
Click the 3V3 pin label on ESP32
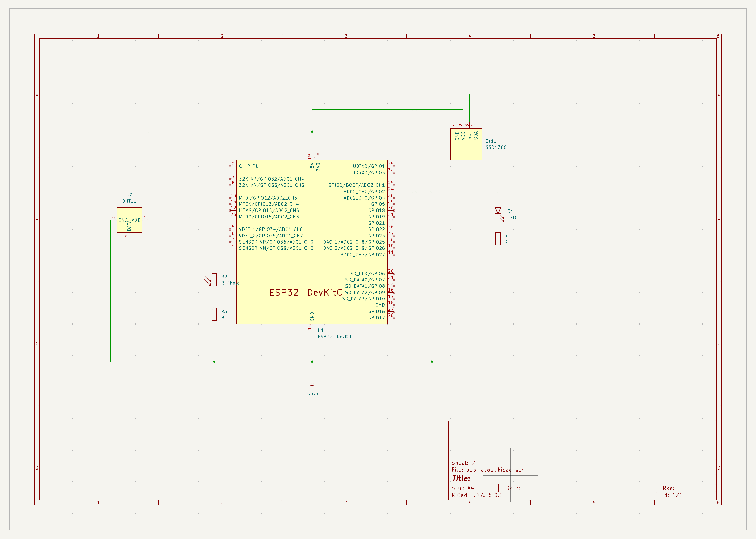(x=318, y=167)
